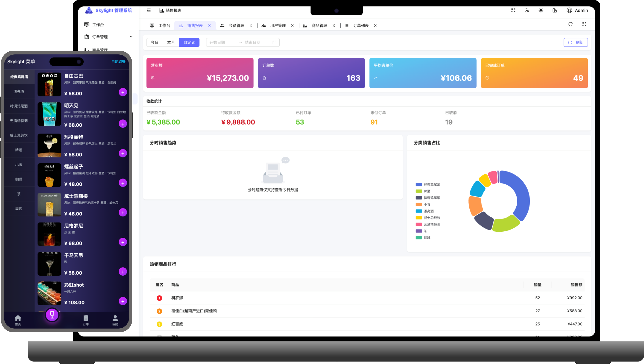Enter fullscreen using the top bar icon
Viewport: 644px width, 364px height.
pyautogui.click(x=513, y=10)
